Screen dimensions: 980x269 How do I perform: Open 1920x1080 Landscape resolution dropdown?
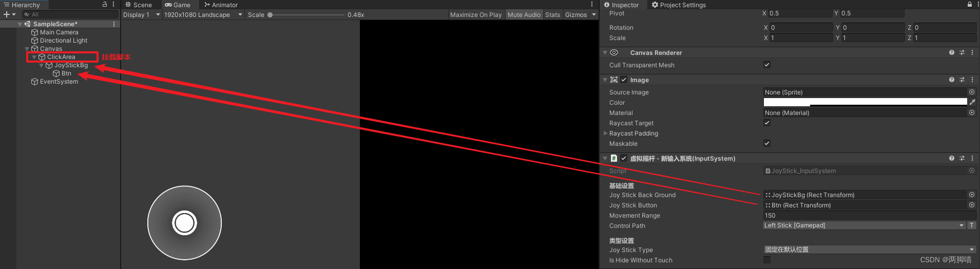pyautogui.click(x=203, y=14)
